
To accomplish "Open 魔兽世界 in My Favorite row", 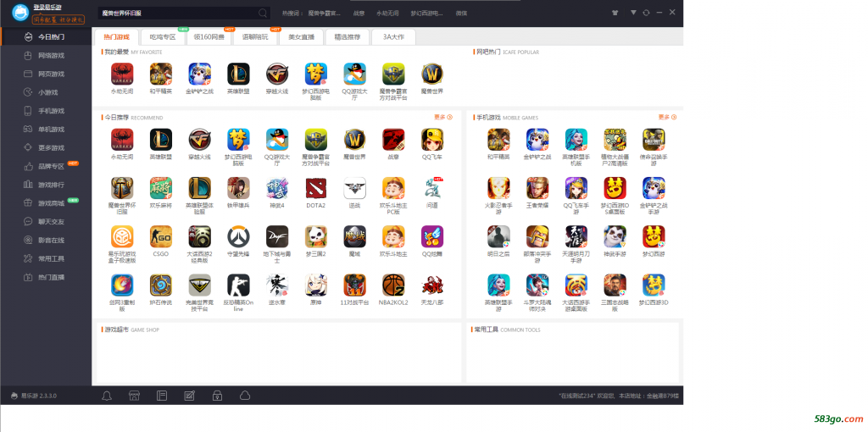I will 431,74.
